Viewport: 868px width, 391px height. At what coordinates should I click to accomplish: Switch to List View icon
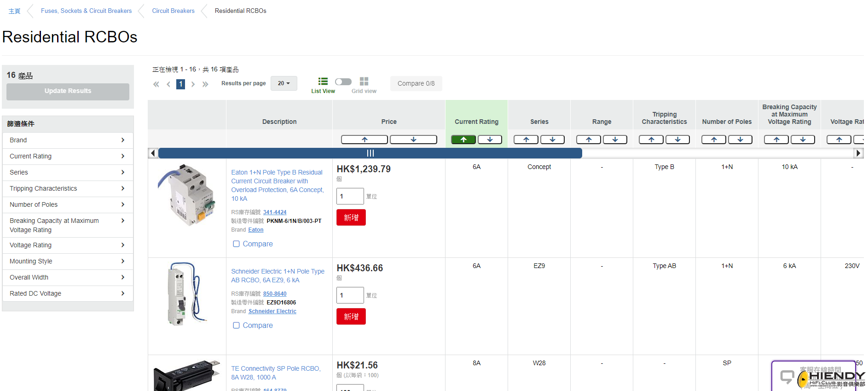pos(323,82)
